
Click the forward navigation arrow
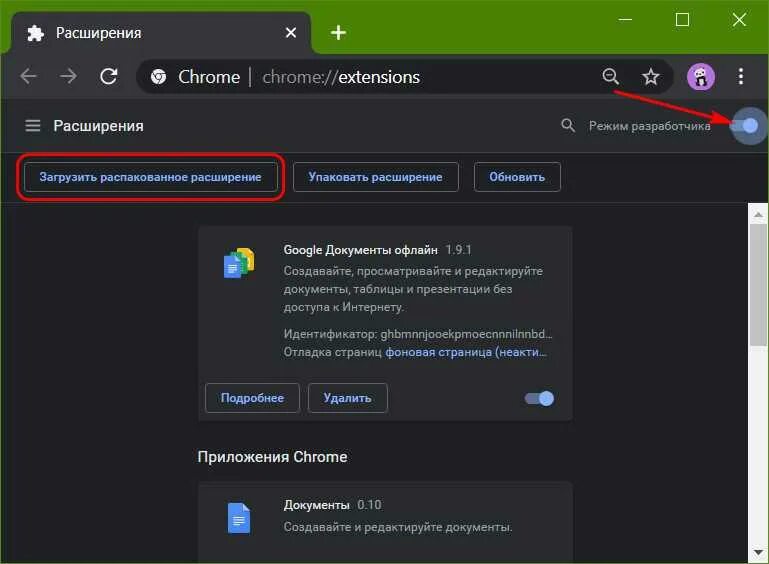[68, 77]
